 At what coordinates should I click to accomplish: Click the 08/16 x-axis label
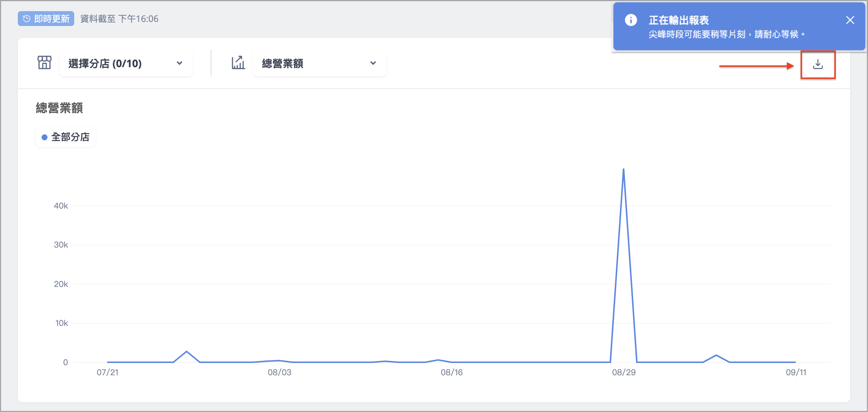pyautogui.click(x=452, y=372)
